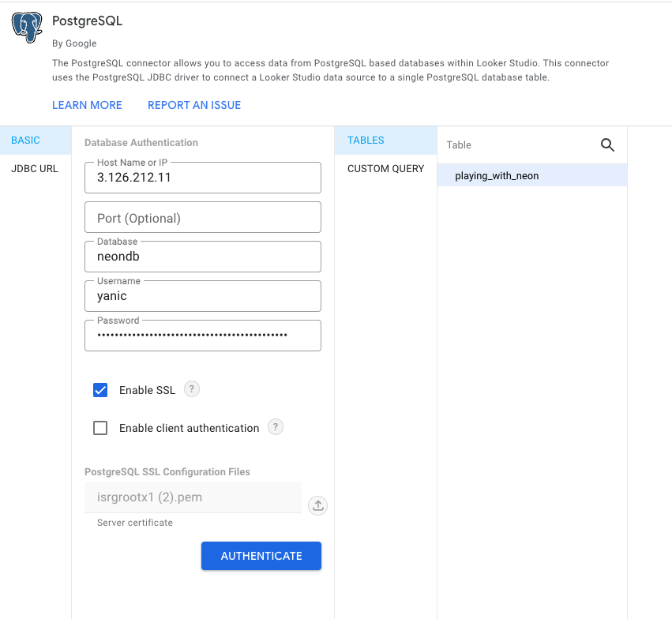This screenshot has width=672, height=619.
Task: Click the client authentication help question icon
Action: click(x=276, y=426)
